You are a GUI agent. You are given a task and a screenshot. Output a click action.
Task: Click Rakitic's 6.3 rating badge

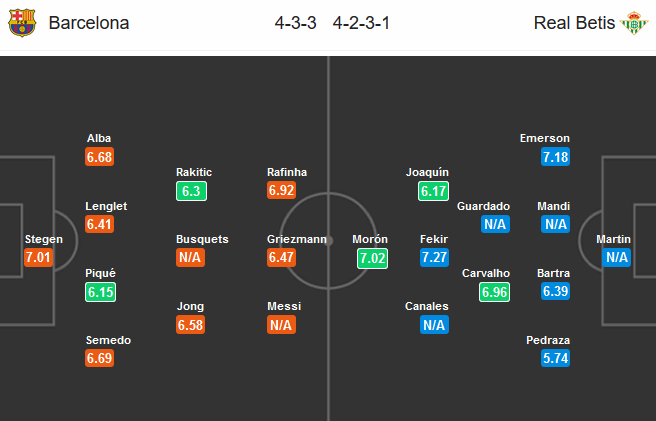pyautogui.click(x=191, y=191)
